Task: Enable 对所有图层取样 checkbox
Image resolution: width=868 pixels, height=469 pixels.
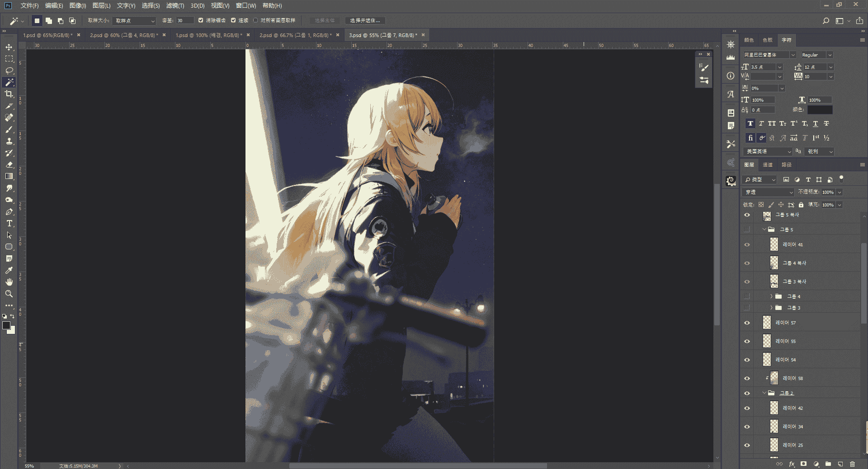Action: (x=255, y=20)
